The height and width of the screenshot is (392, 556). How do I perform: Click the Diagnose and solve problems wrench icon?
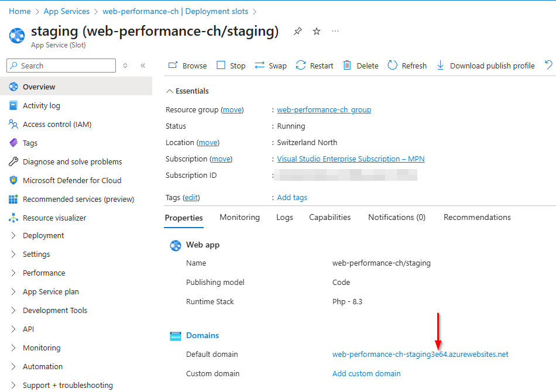(13, 161)
